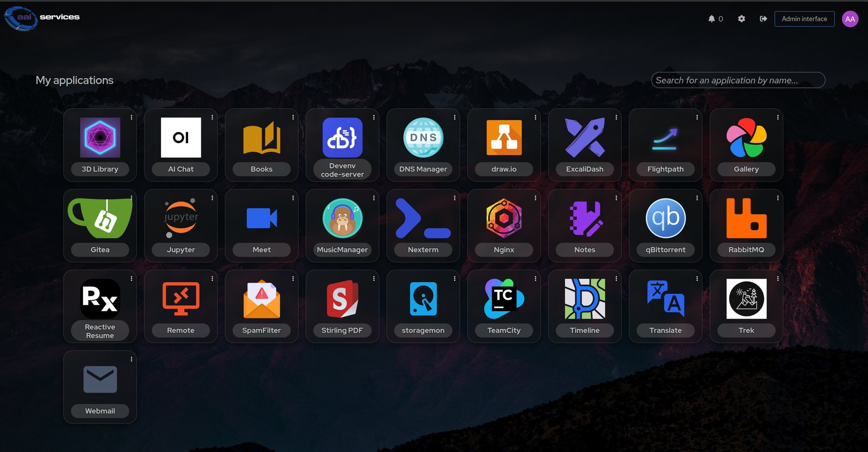
Task: Open Stirling PDF app icon
Action: pos(342,299)
